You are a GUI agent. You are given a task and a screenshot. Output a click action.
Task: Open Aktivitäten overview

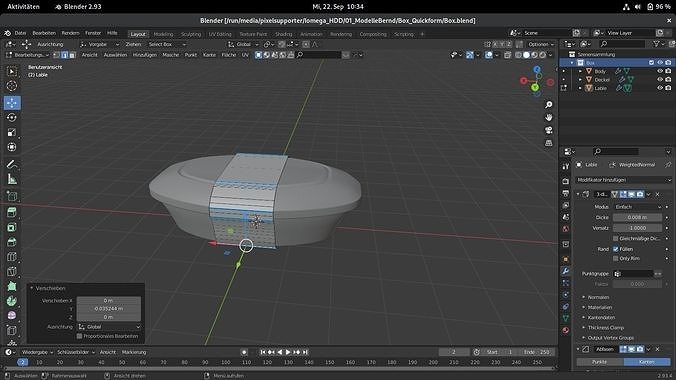point(23,6)
